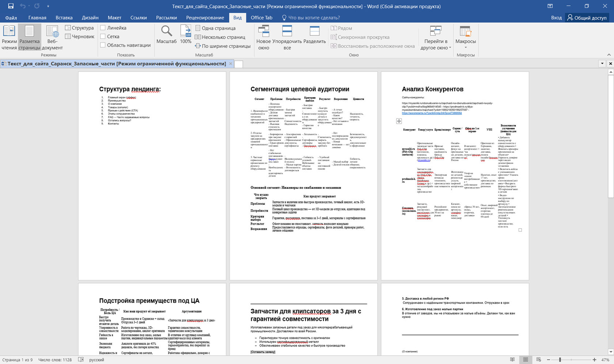Image resolution: width=614 pixels, height=364 pixels.
Task: Click the Save icon in the title bar
Action: [11, 6]
